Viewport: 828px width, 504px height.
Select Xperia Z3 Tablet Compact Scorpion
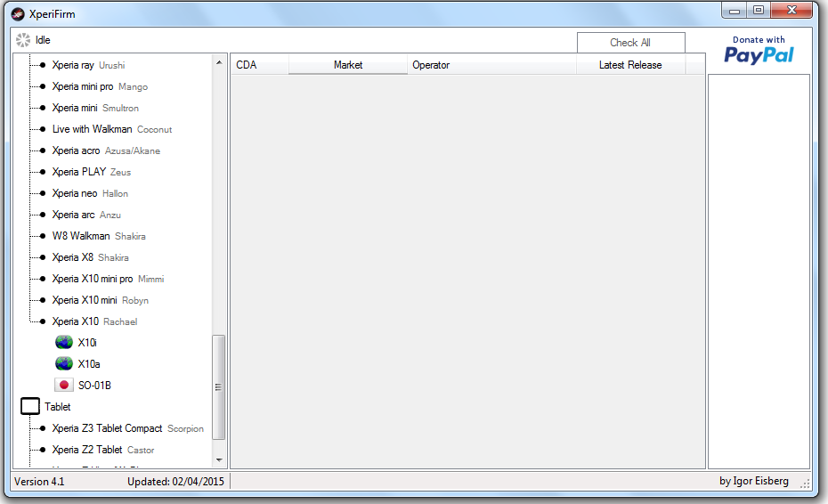(128, 428)
